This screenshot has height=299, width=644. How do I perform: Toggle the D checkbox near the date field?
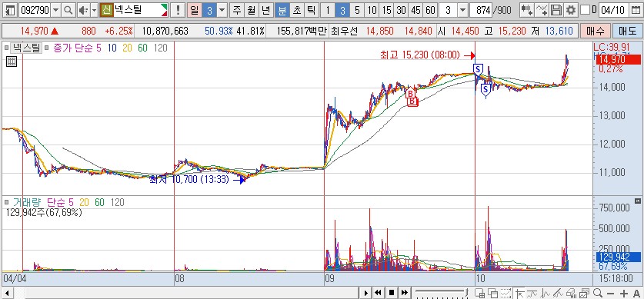pyautogui.click(x=585, y=10)
